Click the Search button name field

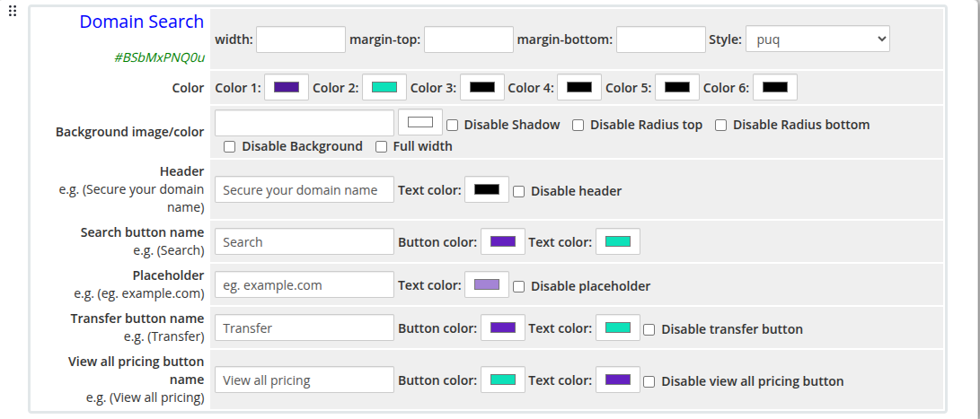pos(305,241)
